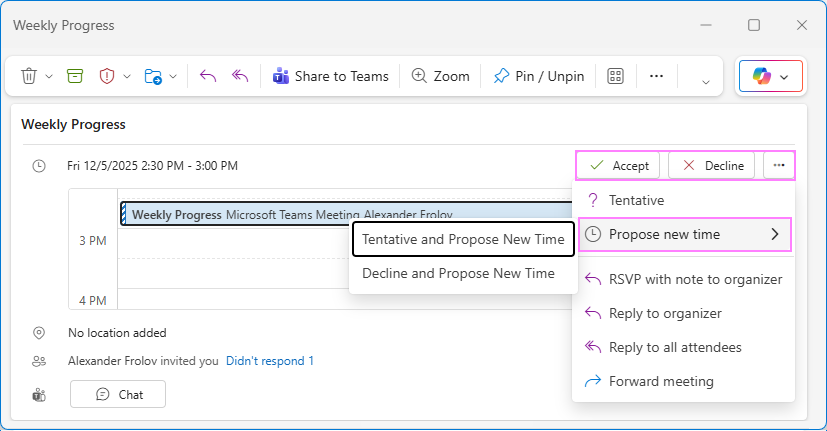Viewport: 827px width, 431px height.
Task: Click the Reply all icon in toolbar
Action: pos(240,76)
